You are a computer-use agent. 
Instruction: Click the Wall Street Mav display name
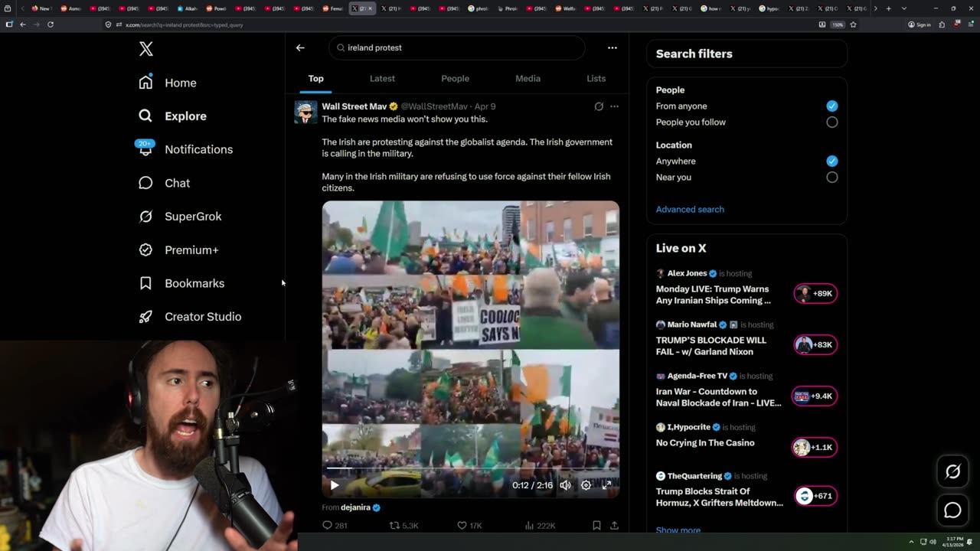(354, 106)
